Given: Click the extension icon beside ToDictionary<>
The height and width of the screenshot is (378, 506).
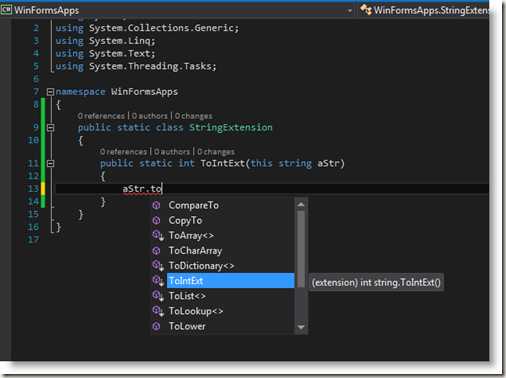Looking at the screenshot, I should [158, 266].
